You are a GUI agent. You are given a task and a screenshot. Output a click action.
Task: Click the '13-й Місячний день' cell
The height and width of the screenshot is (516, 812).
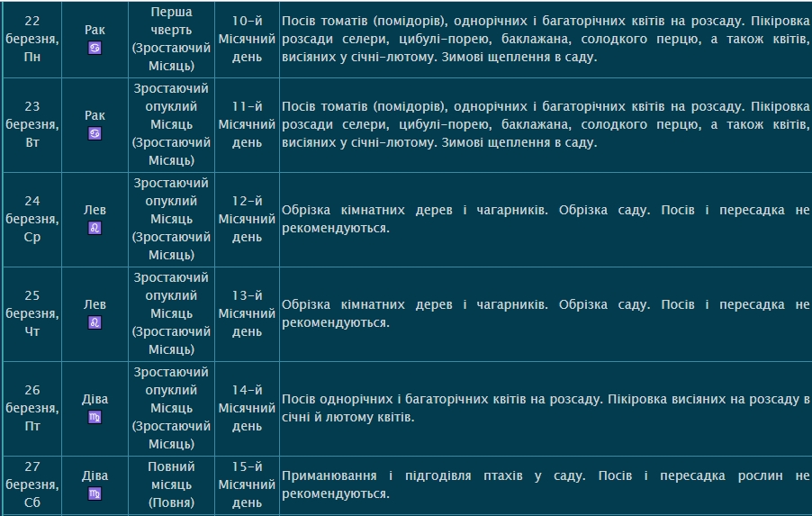pyautogui.click(x=247, y=313)
